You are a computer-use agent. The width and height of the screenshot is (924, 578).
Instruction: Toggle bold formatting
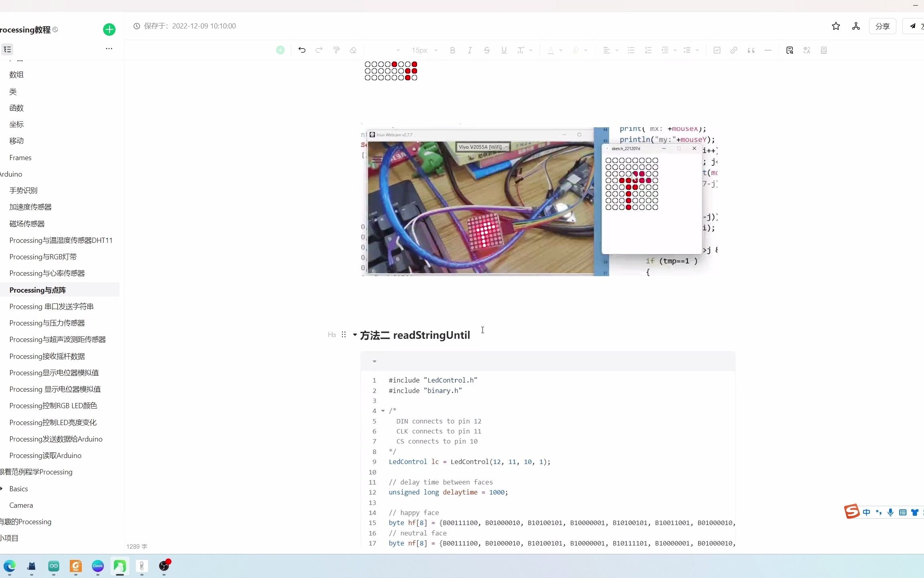[452, 50]
